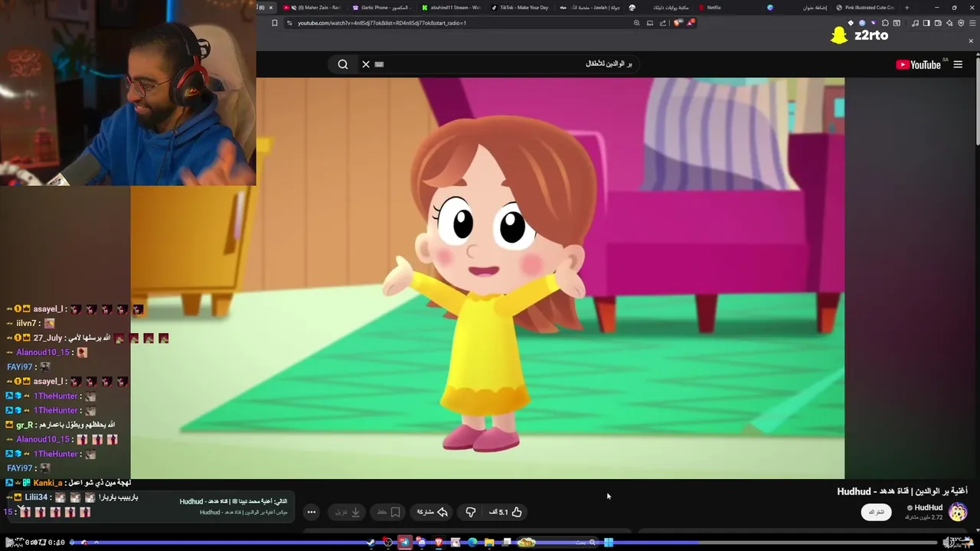Like the video with thumbs-up button
This screenshot has height=551, width=980.
tap(517, 512)
